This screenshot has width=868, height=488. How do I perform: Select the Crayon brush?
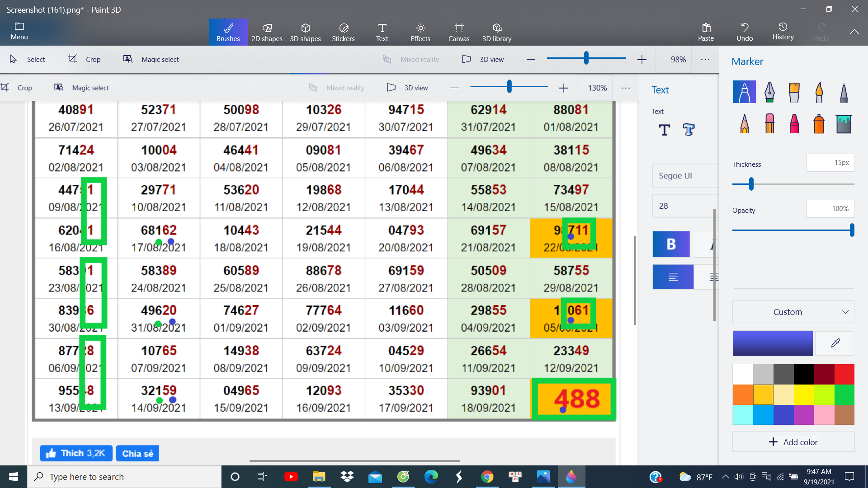click(794, 123)
